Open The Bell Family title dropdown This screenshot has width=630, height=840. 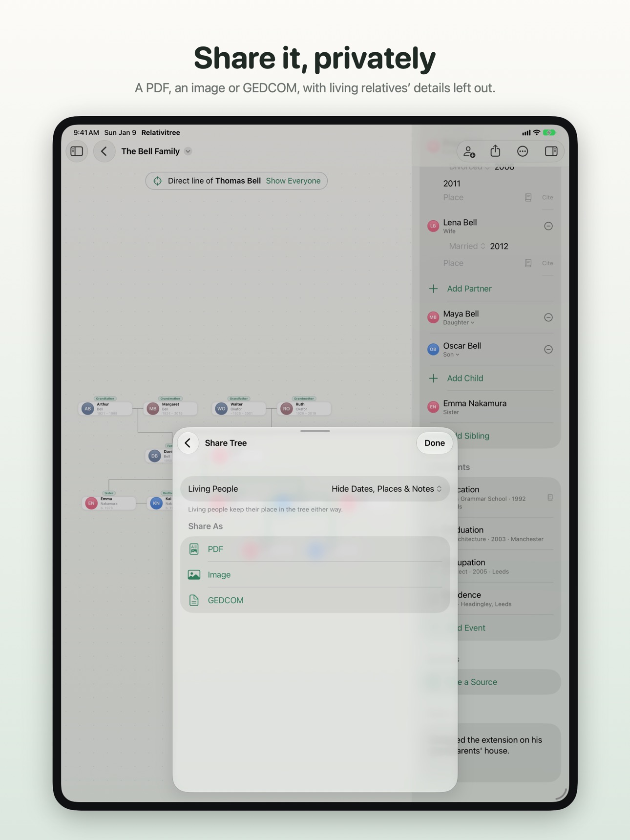(188, 151)
